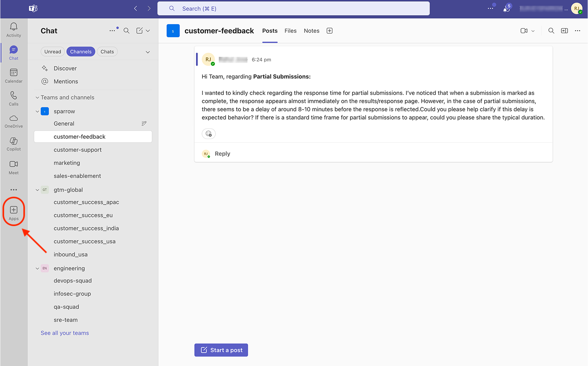Toggle the Chats filter pill
Screen dimensions: 588x366
tap(107, 52)
